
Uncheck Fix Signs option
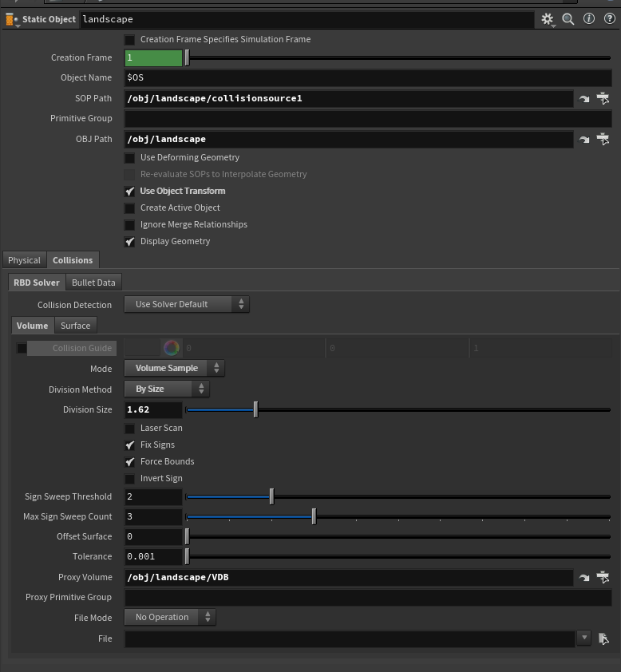pos(129,445)
